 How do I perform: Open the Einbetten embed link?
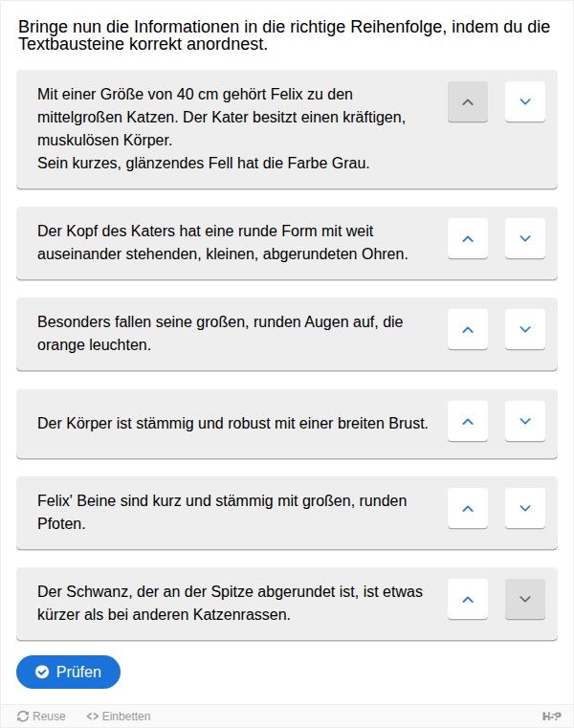pyautogui.click(x=119, y=716)
